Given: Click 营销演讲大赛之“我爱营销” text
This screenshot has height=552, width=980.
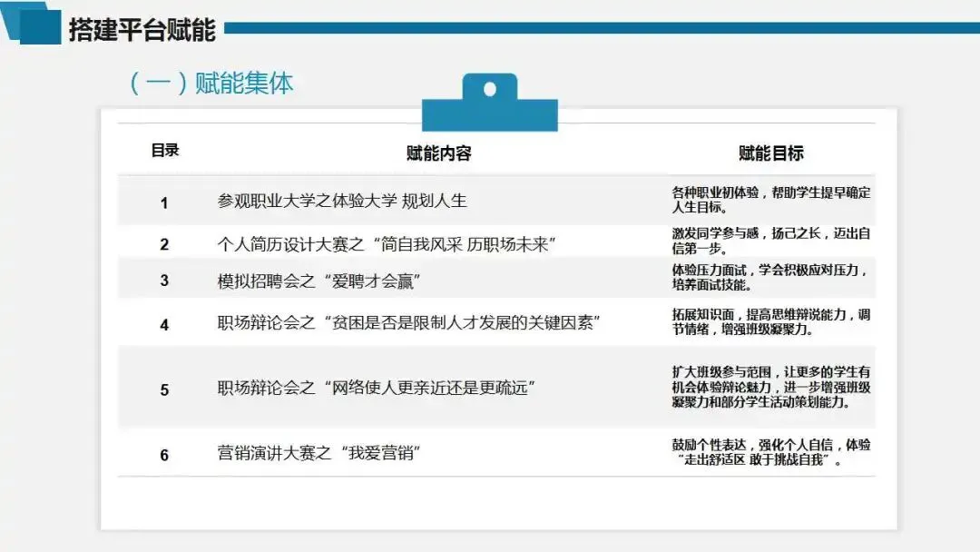Looking at the screenshot, I should pyautogui.click(x=318, y=453).
